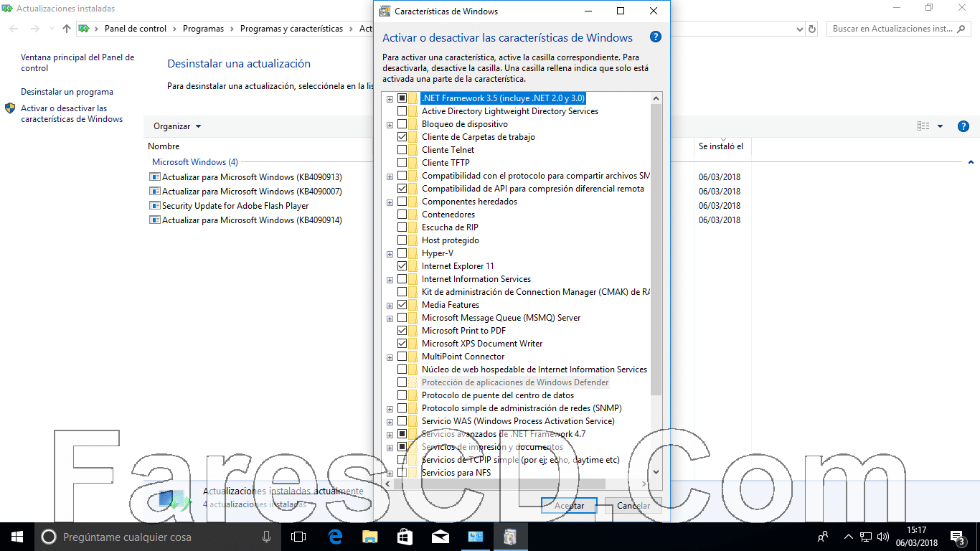Expand Internet Information Services node
The width and height of the screenshot is (980, 551).
[390, 279]
